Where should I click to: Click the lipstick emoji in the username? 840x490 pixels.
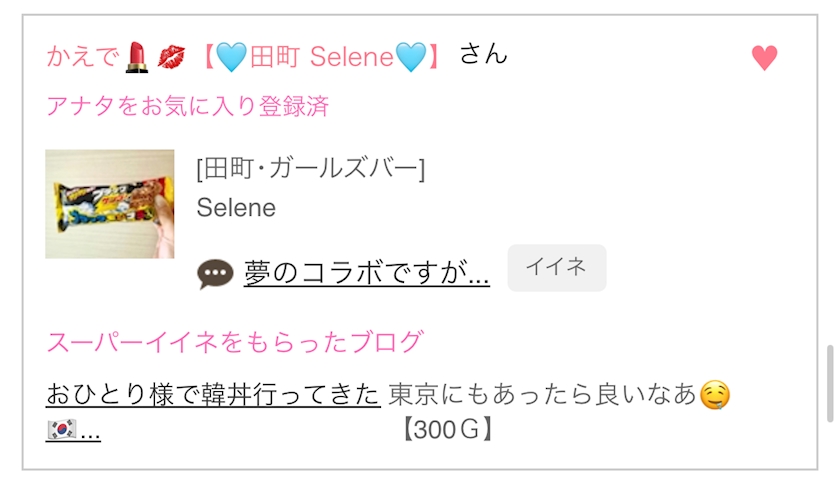[137, 57]
